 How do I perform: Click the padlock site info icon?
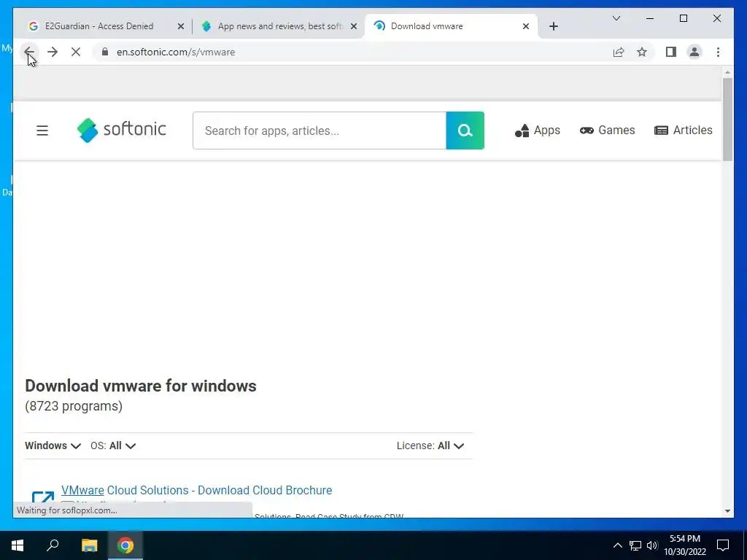105,52
